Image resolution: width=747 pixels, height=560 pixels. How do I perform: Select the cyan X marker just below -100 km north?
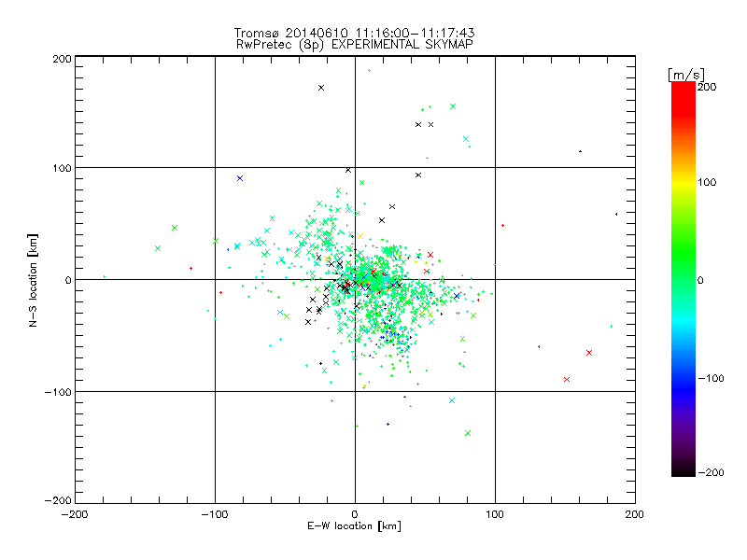[452, 400]
